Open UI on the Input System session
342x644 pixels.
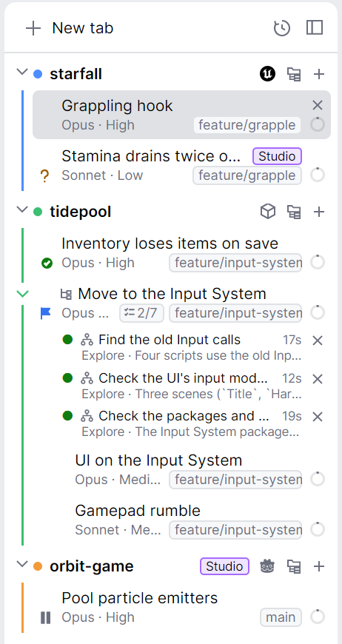pos(181,469)
